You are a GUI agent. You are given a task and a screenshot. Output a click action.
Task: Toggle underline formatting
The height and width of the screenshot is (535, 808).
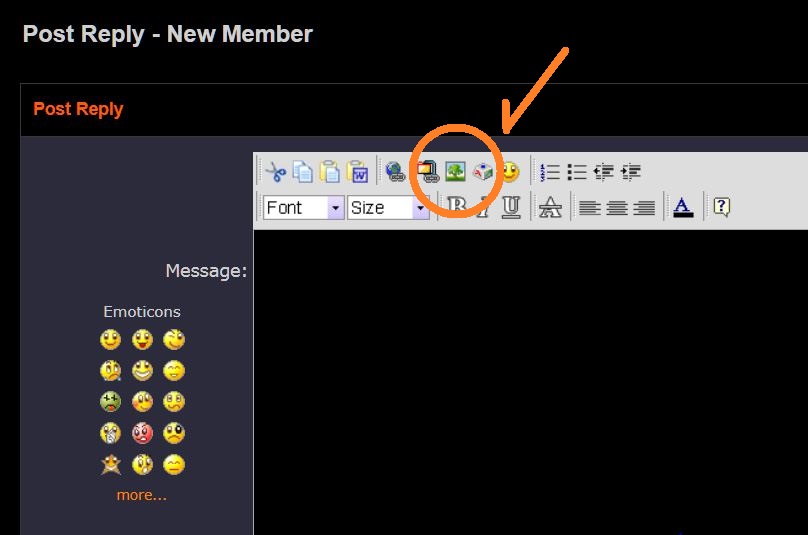click(511, 207)
